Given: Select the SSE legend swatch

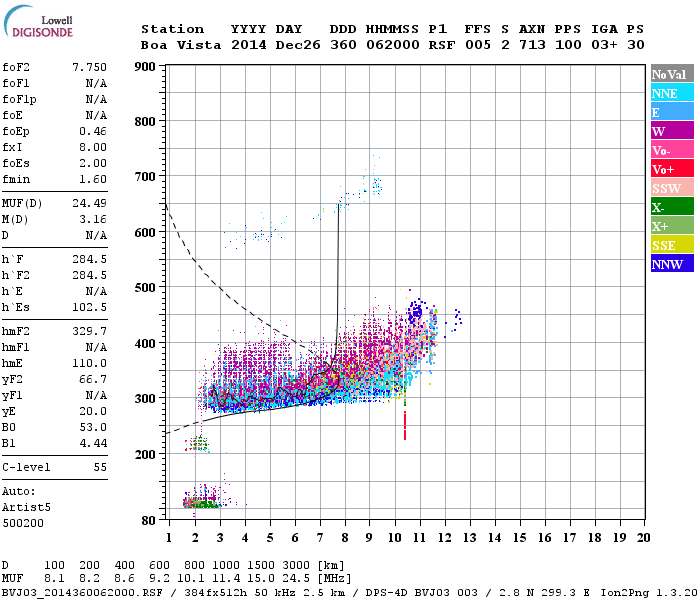Looking at the screenshot, I should [672, 245].
